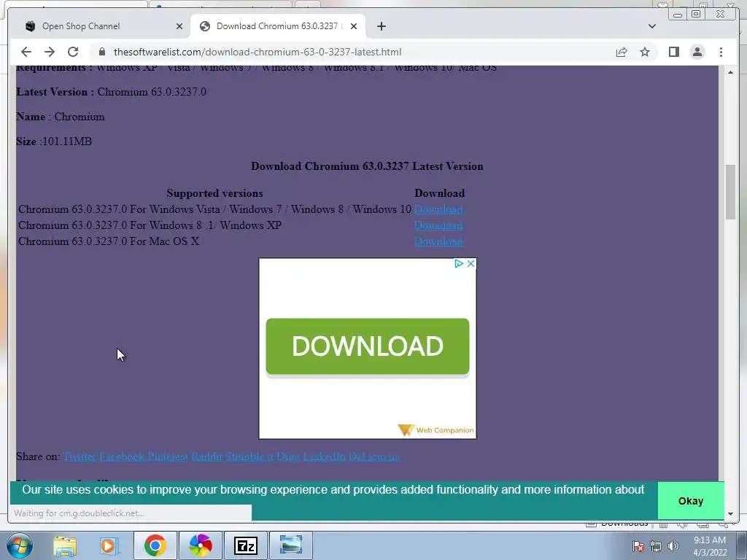This screenshot has height=560, width=747.
Task: Open the picture viewer taskbar icon
Action: coord(291,545)
